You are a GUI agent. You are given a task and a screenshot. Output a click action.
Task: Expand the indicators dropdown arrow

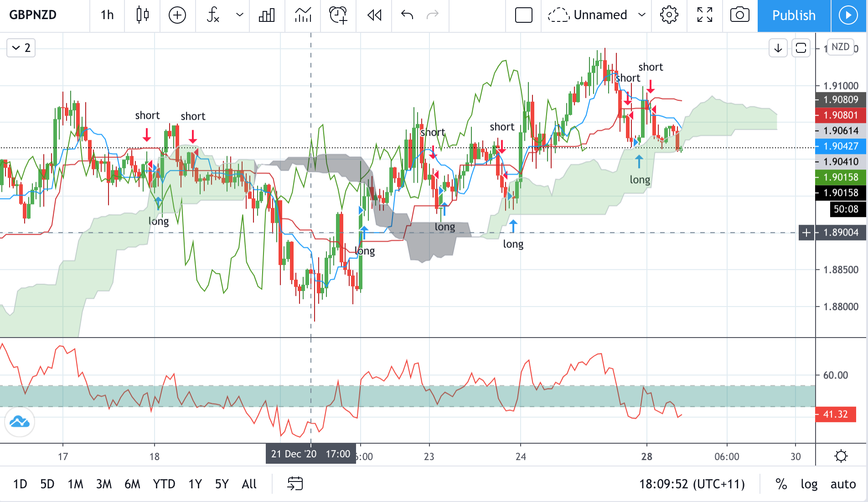(x=239, y=15)
